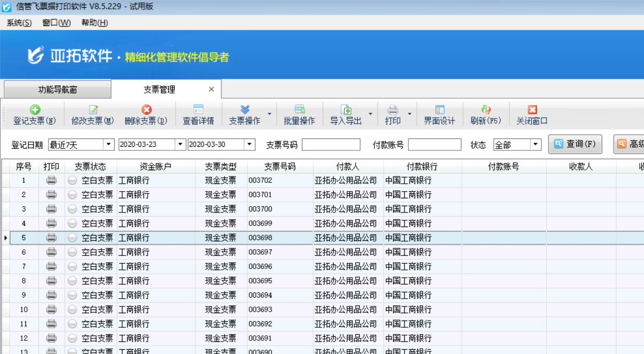Click the 批量操作 toolbar icon
644x354 pixels.
point(300,110)
